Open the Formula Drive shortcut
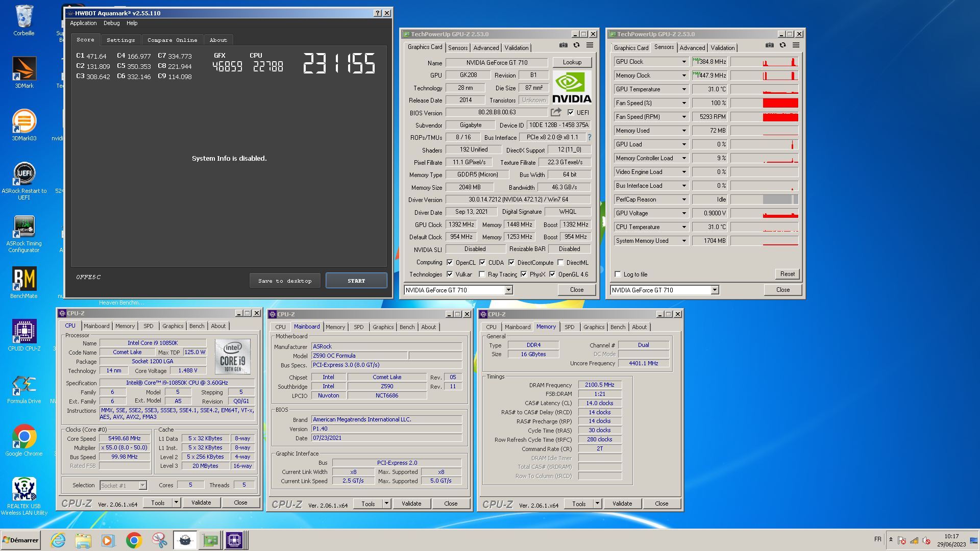980x551 pixels. click(x=24, y=388)
